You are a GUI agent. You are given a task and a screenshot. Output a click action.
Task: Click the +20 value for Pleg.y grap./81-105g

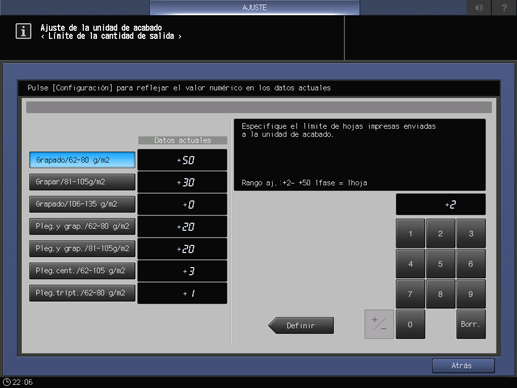pyautogui.click(x=182, y=249)
